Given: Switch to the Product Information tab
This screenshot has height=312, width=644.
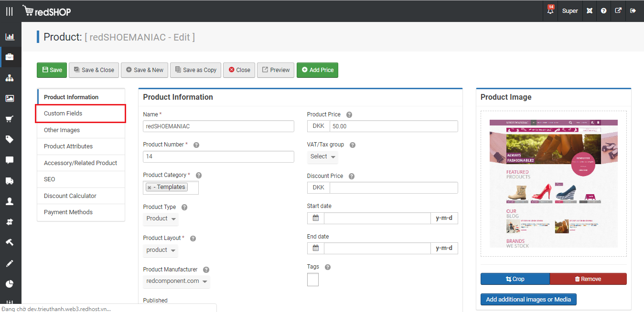Looking at the screenshot, I should [x=81, y=97].
